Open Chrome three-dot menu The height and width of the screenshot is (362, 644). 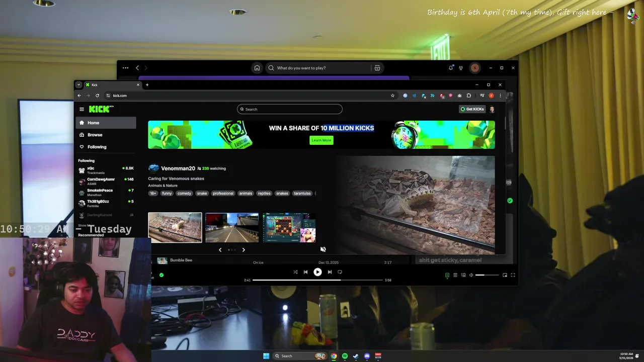click(x=500, y=96)
